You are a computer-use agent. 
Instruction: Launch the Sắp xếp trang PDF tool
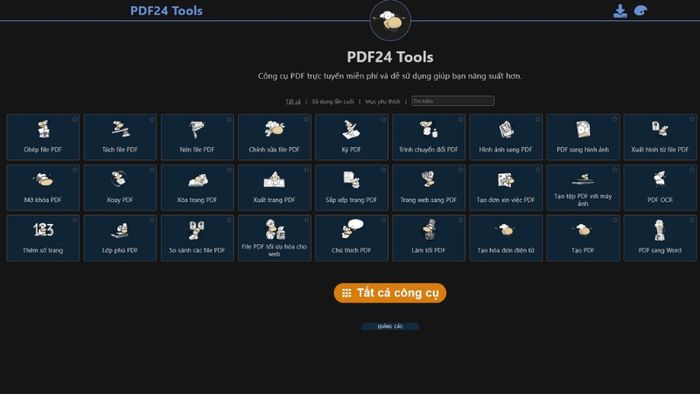[x=352, y=187]
